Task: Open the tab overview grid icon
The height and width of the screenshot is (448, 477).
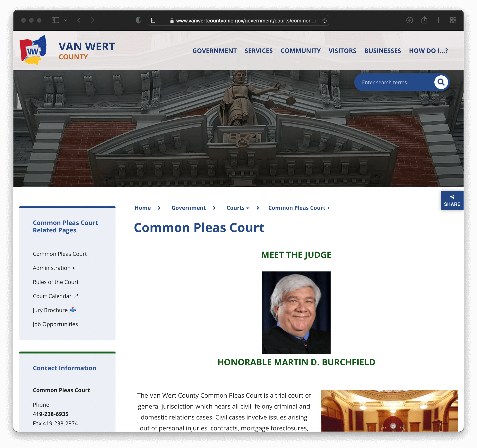Action: tap(453, 20)
